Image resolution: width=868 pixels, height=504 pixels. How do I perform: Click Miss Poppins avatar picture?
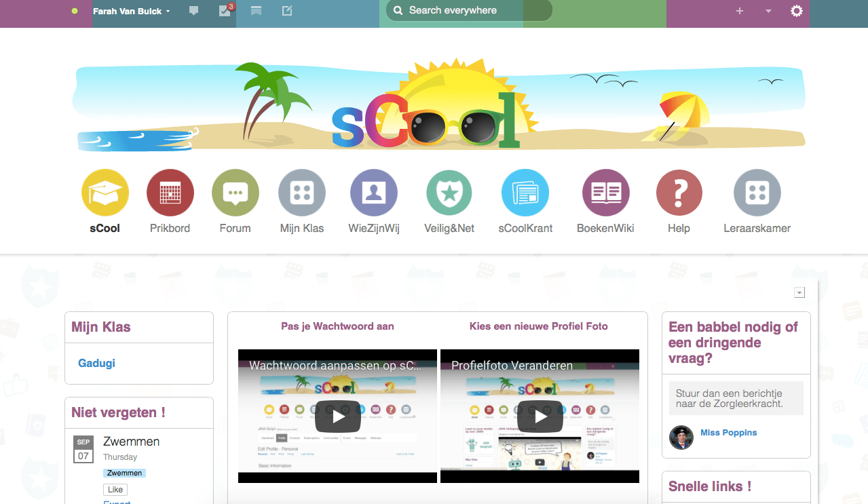681,438
